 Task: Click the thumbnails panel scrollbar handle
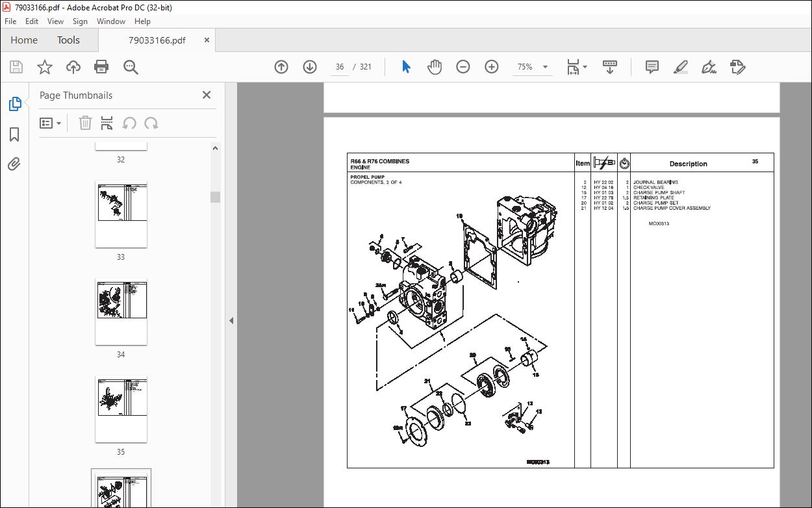pyautogui.click(x=216, y=197)
